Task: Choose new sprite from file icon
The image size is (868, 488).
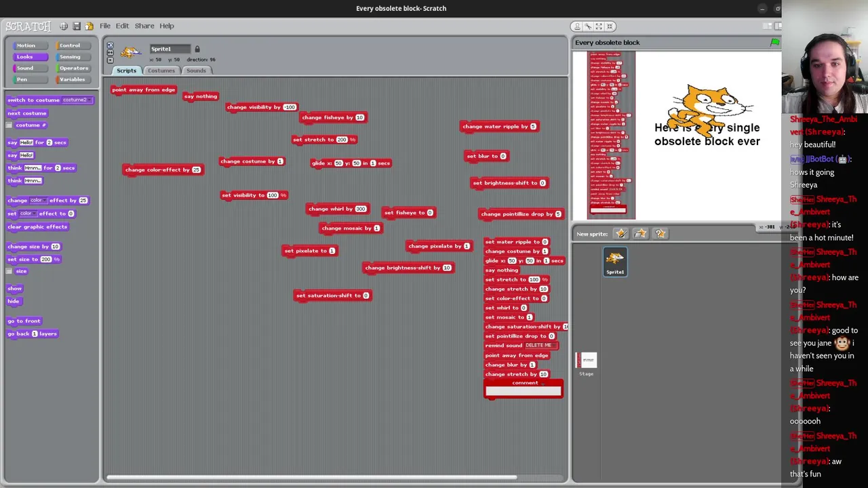Action: pyautogui.click(x=640, y=234)
